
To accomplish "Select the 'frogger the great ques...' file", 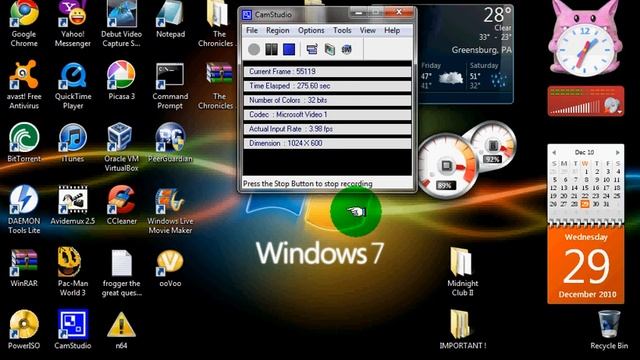I will (121, 272).
